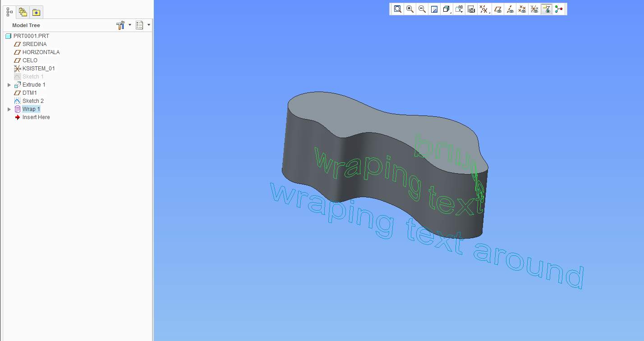This screenshot has height=341, width=644.
Task: Click the KSISTEM_01 coordinate system icon
Action: click(17, 69)
